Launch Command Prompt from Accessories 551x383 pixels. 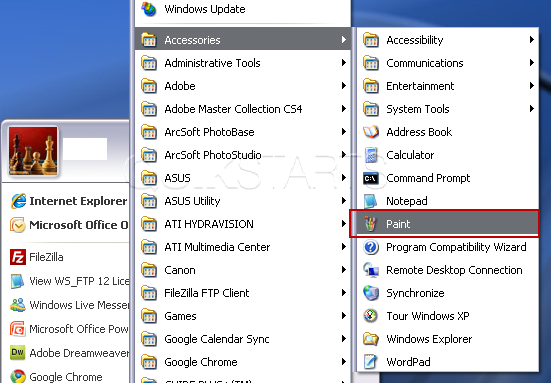pyautogui.click(x=447, y=178)
